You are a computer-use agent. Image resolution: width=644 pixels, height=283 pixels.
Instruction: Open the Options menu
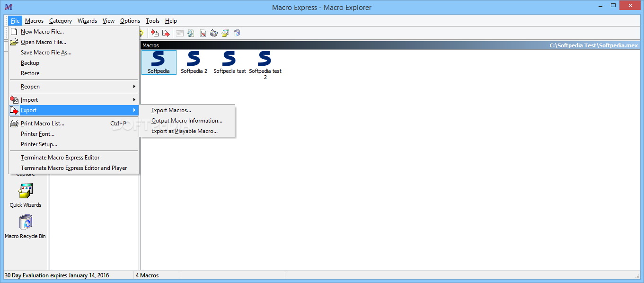pyautogui.click(x=130, y=21)
